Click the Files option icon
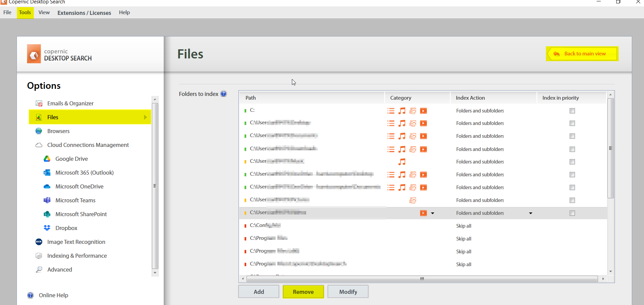The width and height of the screenshot is (644, 305). (x=39, y=117)
